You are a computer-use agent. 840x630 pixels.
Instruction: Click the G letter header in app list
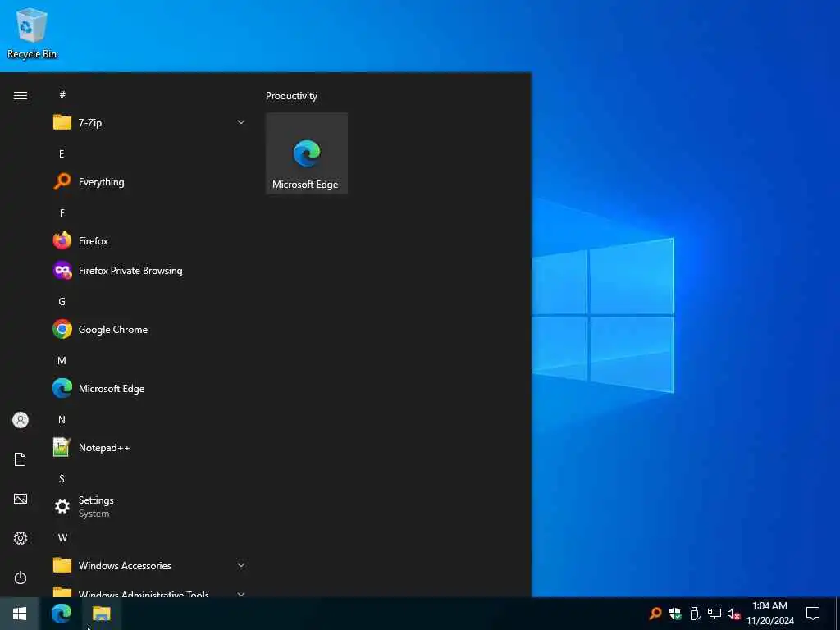(x=62, y=302)
